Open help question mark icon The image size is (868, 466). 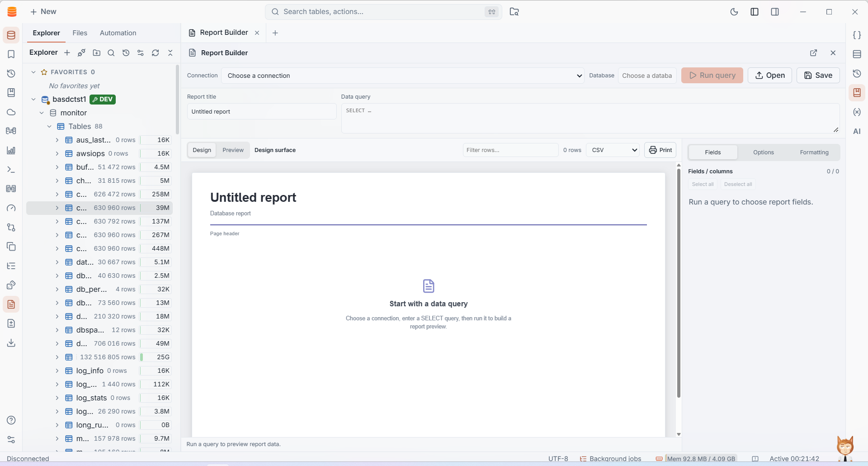click(x=11, y=420)
